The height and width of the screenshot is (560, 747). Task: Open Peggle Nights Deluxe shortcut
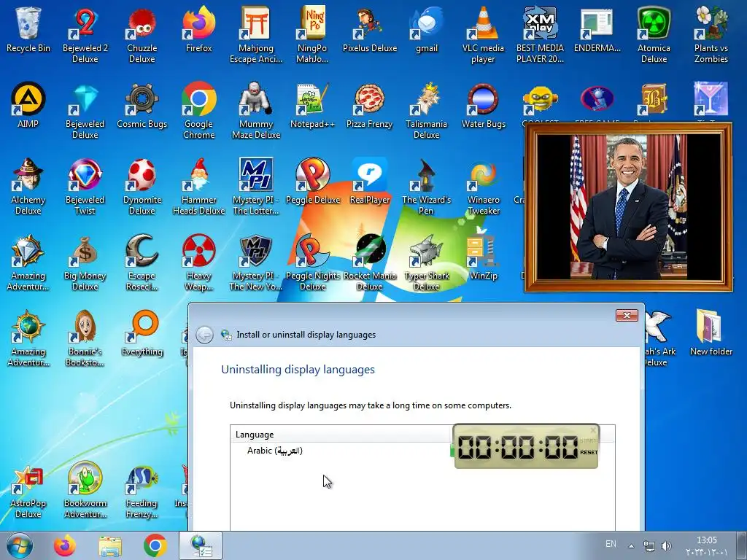tap(312, 262)
